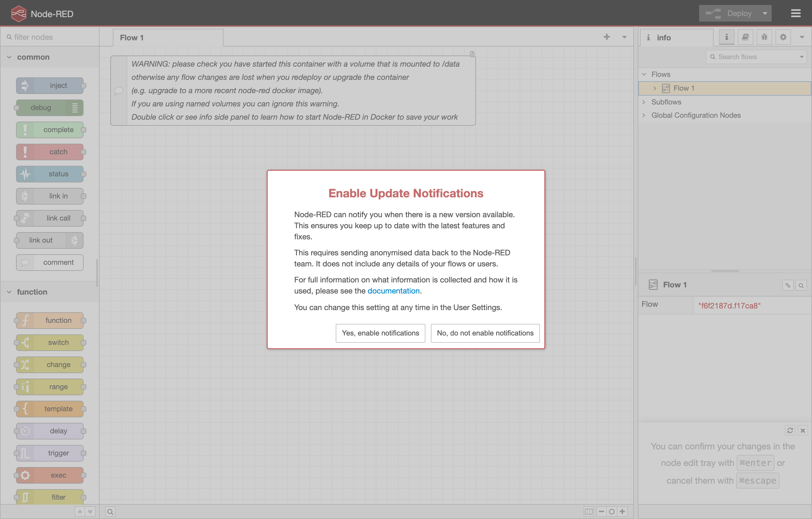Screen dimensions: 812x519
Task: Focus the Search flows field
Action: point(752,57)
